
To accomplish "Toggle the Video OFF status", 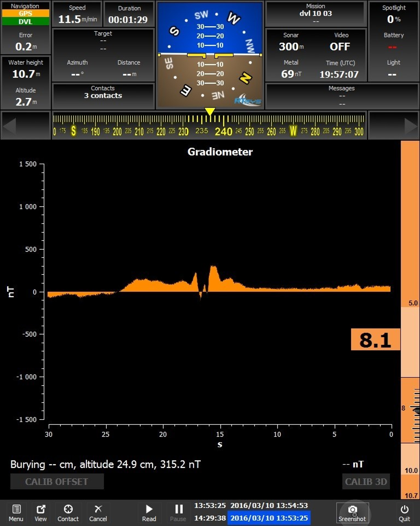I will (340, 46).
